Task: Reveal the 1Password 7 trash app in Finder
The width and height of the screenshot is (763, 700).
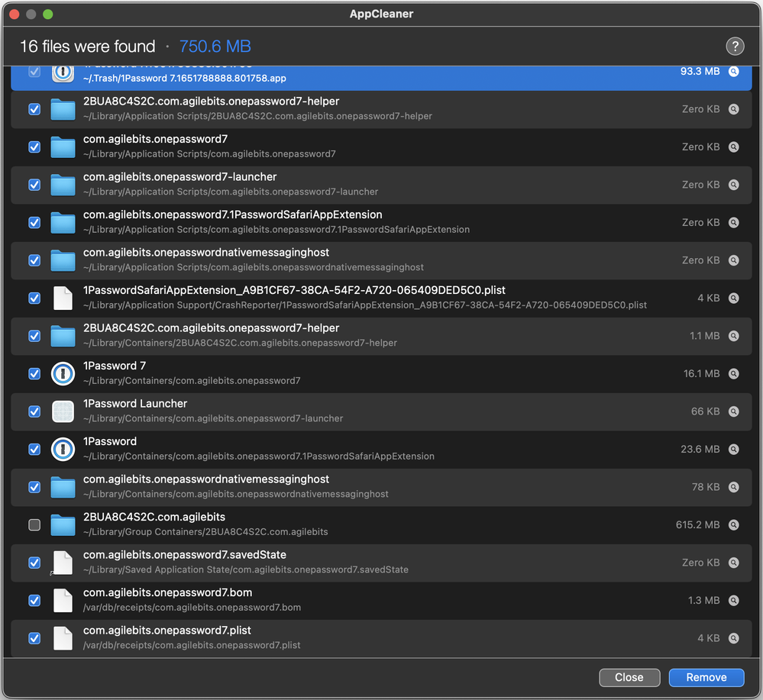Action: coord(733,72)
